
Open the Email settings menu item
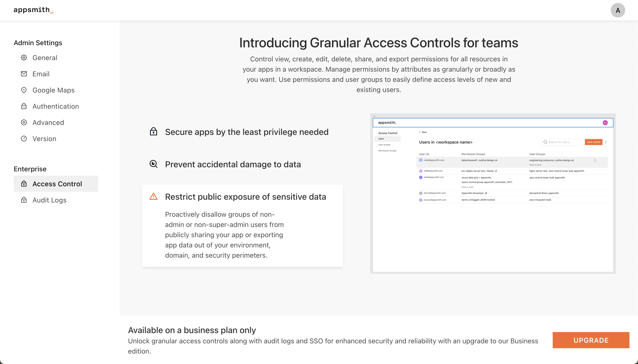41,74
